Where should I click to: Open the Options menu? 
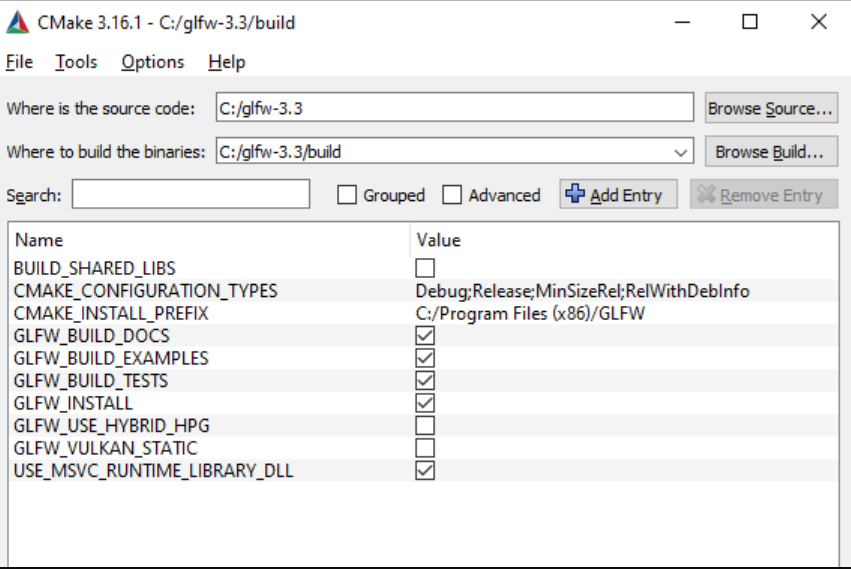[152, 62]
